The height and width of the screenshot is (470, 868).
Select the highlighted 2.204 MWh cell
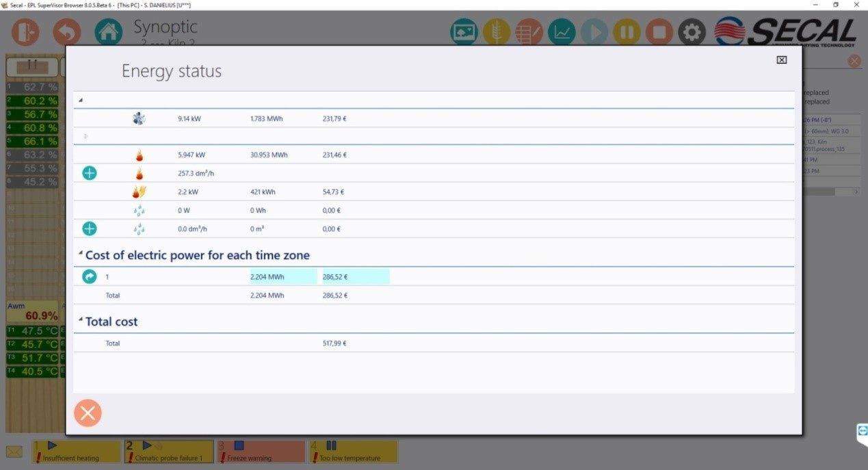click(x=283, y=277)
